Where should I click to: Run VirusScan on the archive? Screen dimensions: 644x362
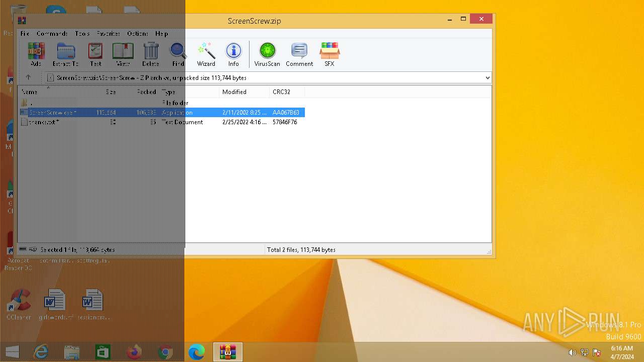click(267, 54)
